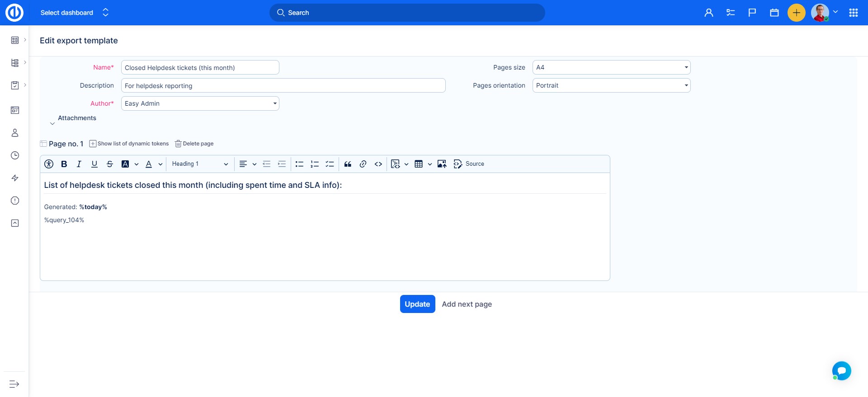The image size is (868, 397).
Task: Open the Select dashboard menu
Action: pos(75,13)
